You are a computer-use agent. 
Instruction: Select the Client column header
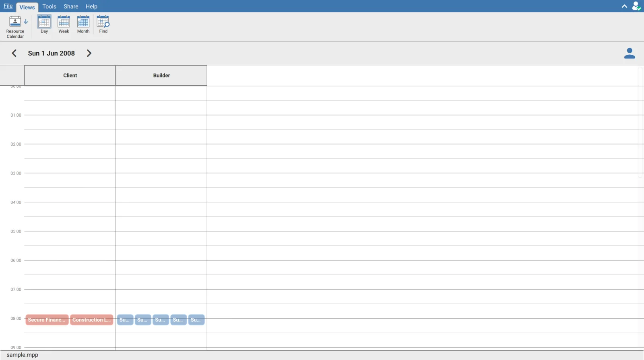coord(70,75)
